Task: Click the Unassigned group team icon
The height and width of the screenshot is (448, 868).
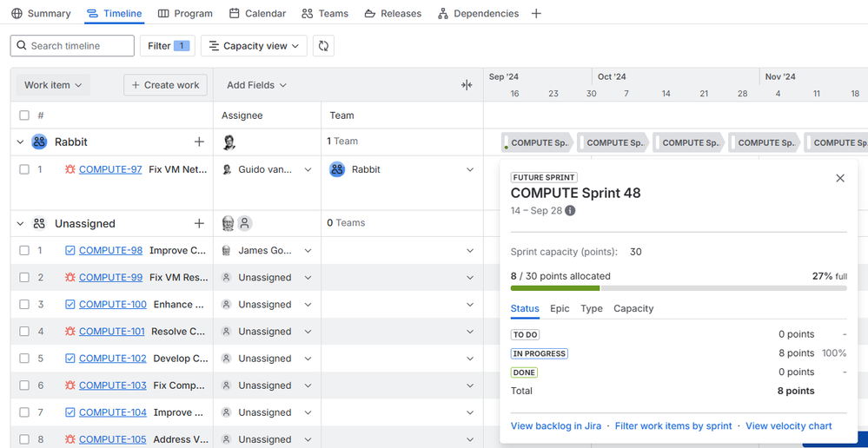Action: tap(39, 223)
